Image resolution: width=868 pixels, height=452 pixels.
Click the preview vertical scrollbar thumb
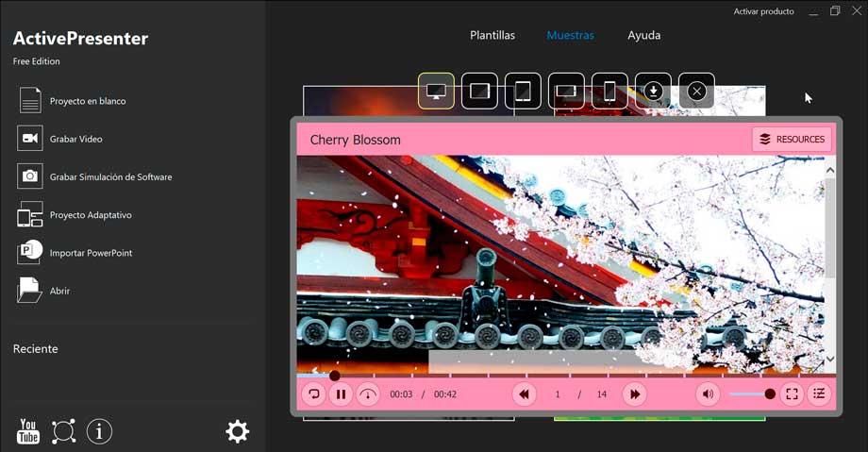[x=830, y=227]
